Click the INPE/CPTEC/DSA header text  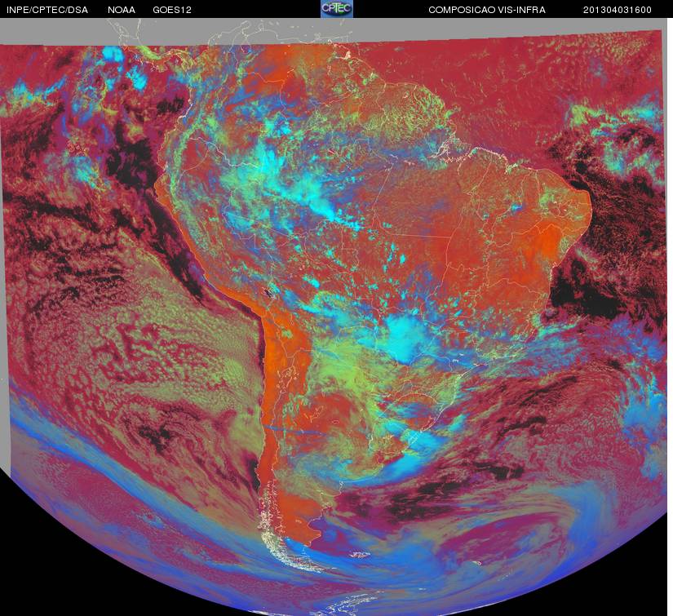tap(47, 10)
